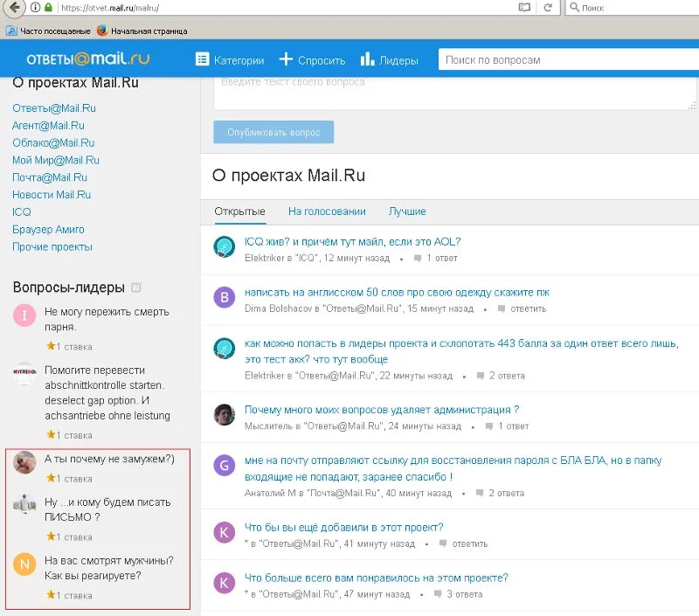Switch to the Открытые tab
Image resolution: width=699 pixels, height=616 pixels.
tap(239, 211)
